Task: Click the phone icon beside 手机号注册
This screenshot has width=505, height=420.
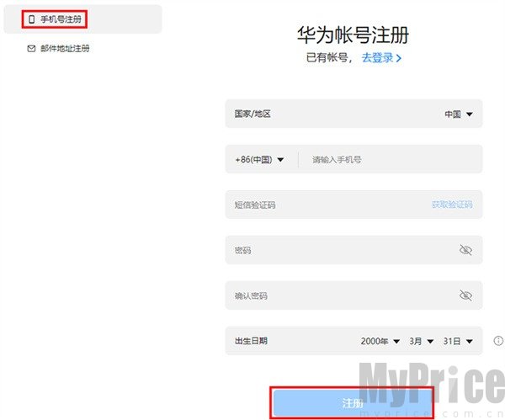Action: coord(31,19)
